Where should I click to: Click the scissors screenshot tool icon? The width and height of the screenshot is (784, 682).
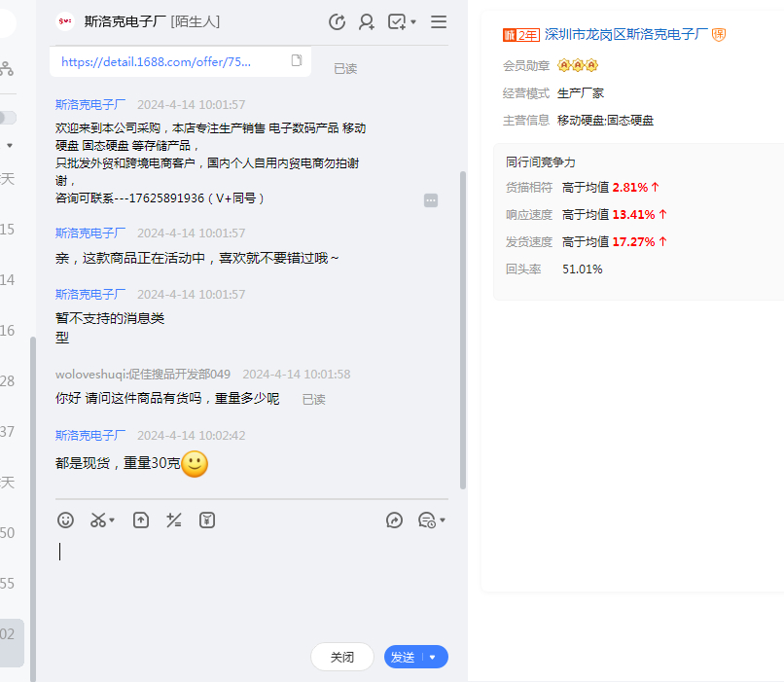pyautogui.click(x=97, y=520)
